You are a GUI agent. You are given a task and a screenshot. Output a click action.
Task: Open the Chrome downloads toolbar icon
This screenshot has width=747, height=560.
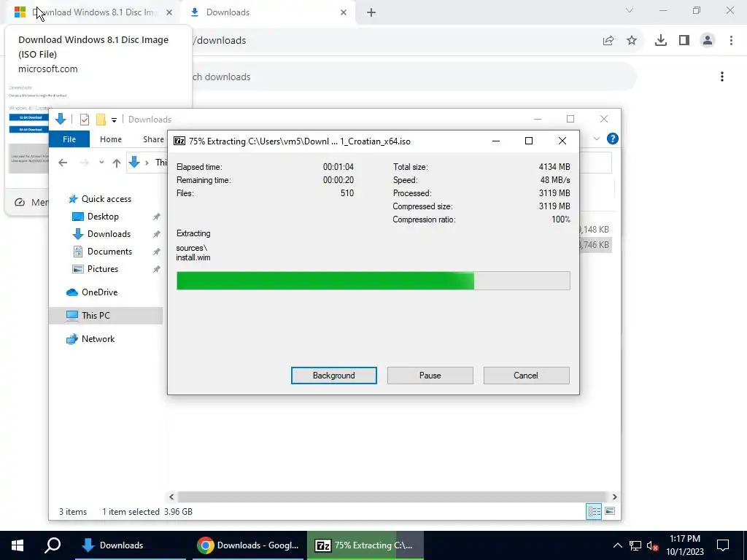pyautogui.click(x=661, y=41)
